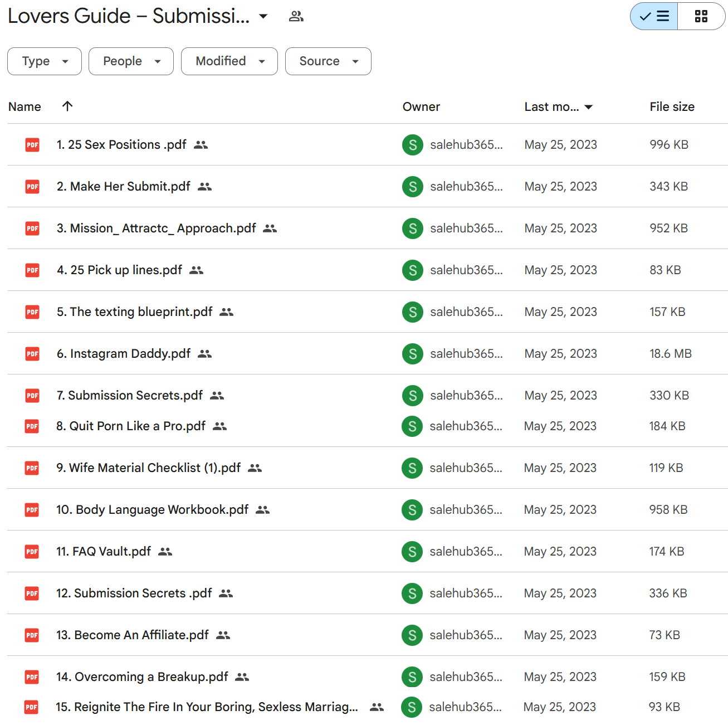Click PDF icon of Reignite The Fire file
The height and width of the screenshot is (725, 728).
(x=31, y=707)
